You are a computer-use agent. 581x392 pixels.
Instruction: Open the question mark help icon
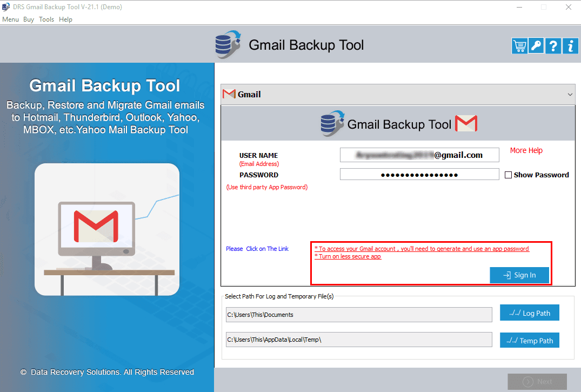pyautogui.click(x=552, y=46)
